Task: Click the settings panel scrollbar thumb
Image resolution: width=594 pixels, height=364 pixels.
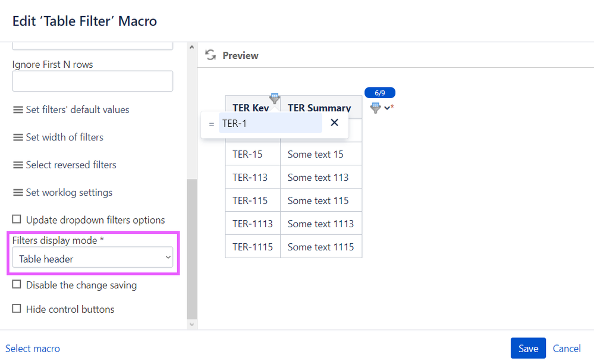Action: (191, 249)
